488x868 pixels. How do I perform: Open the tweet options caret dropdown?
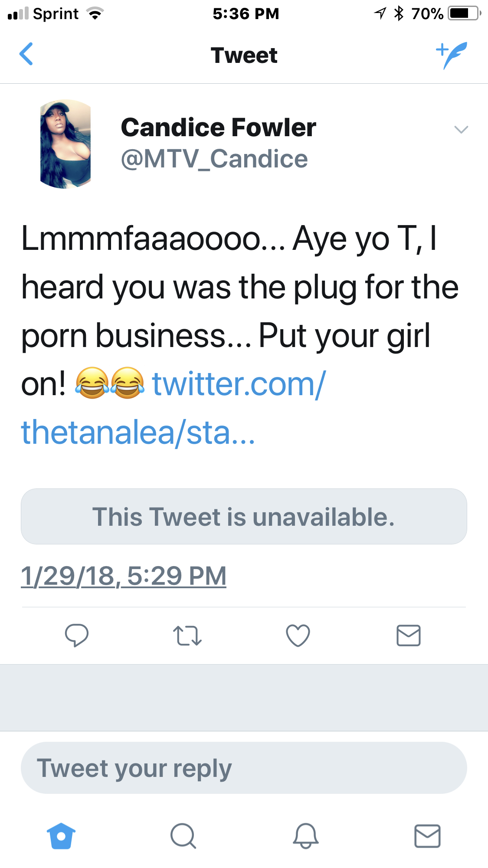point(461,129)
